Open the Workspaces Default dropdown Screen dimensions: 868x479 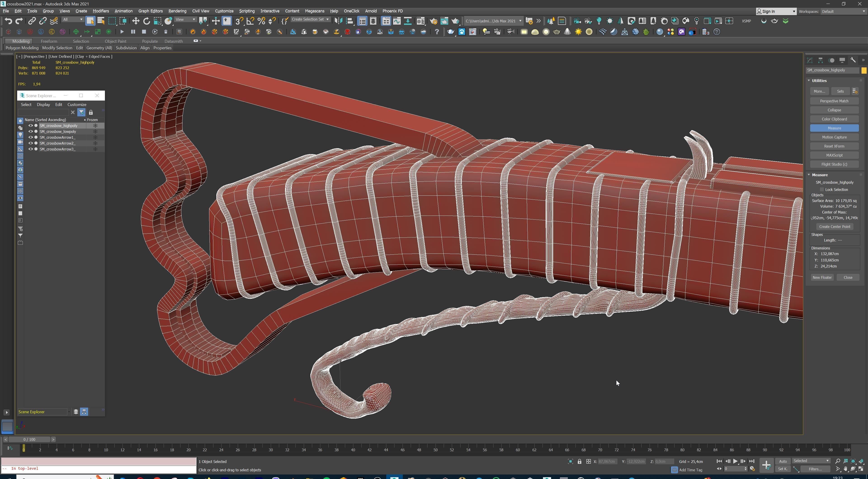[x=844, y=12]
